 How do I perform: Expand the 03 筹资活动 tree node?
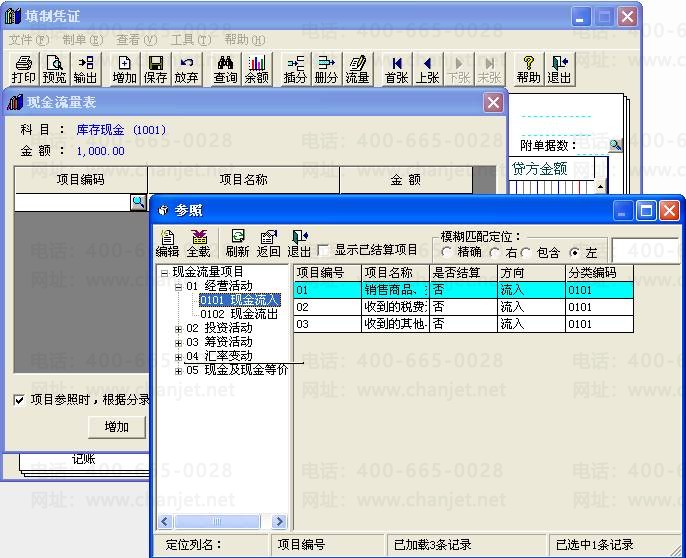pyautogui.click(x=178, y=343)
